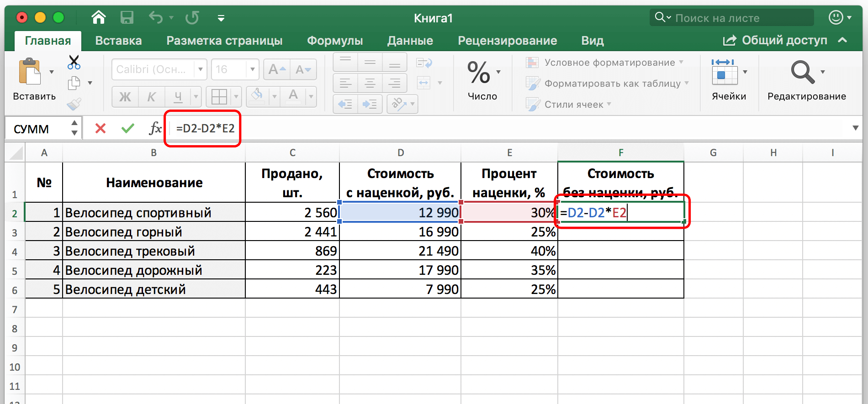This screenshot has width=868, height=404.
Task: Switch to the Разметка страницы tab
Action: 224,41
